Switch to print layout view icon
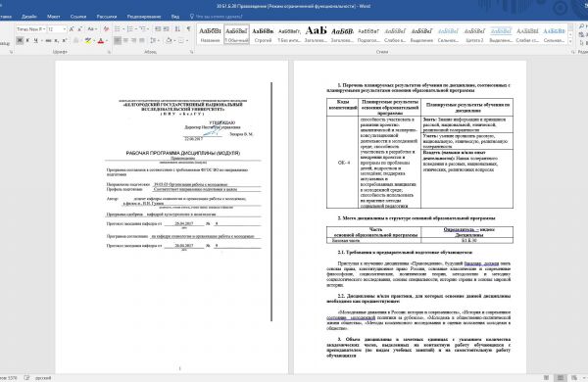The image size is (588, 382). point(561,378)
